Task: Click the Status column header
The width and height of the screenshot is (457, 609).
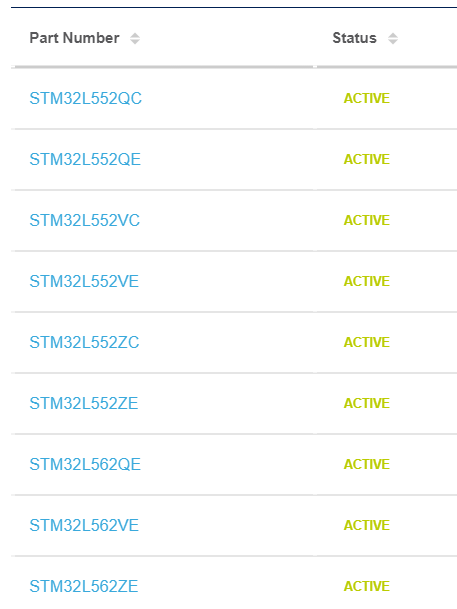Action: [354, 38]
